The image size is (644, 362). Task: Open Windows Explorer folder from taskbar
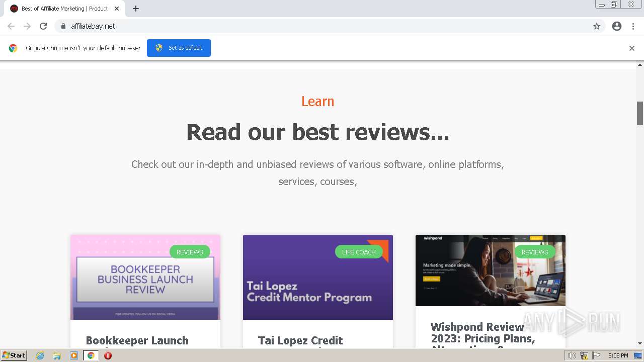click(57, 355)
